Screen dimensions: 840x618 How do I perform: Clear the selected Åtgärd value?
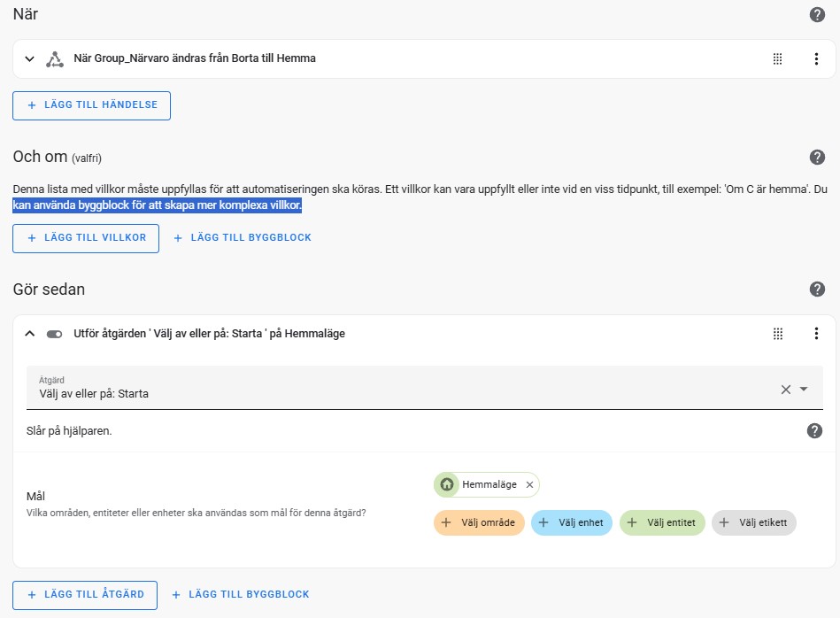pos(785,390)
